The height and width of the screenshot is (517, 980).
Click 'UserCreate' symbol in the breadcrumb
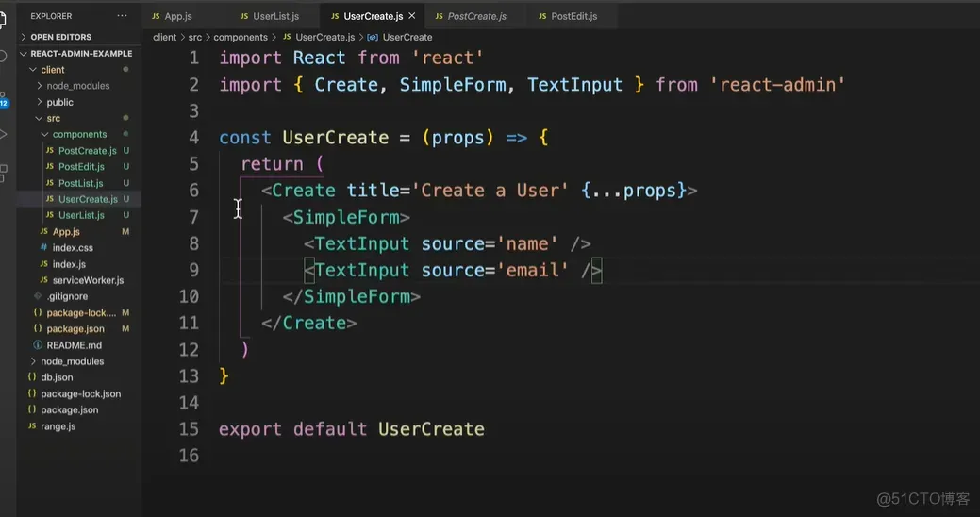click(x=407, y=37)
